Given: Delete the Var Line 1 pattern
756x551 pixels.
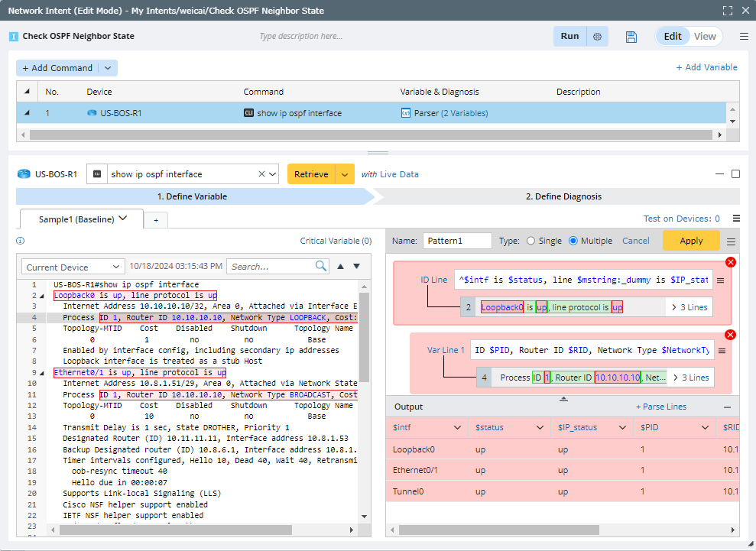Looking at the screenshot, I should [x=730, y=335].
